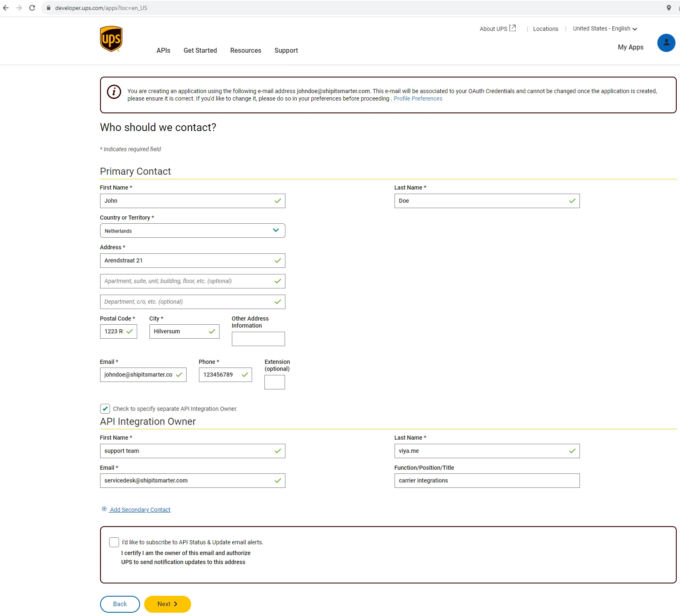This screenshot has width=680, height=616.
Task: Click the yellow Next button
Action: (167, 604)
